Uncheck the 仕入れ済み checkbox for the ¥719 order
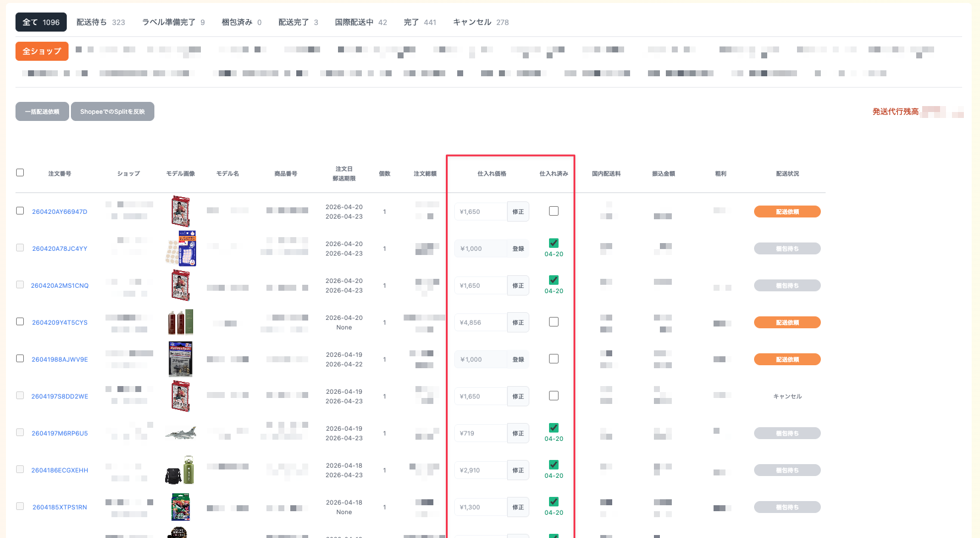 coord(554,427)
